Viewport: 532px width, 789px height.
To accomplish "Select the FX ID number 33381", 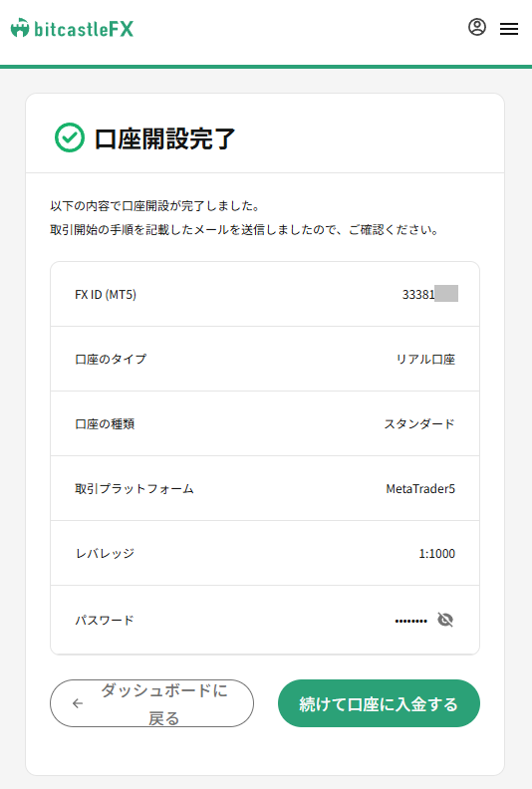I will click(x=418, y=294).
